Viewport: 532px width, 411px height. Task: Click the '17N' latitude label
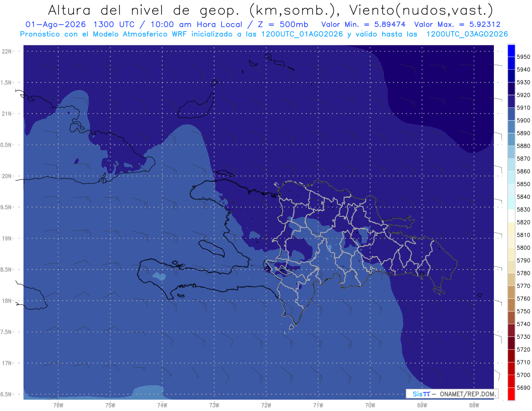coord(7,363)
